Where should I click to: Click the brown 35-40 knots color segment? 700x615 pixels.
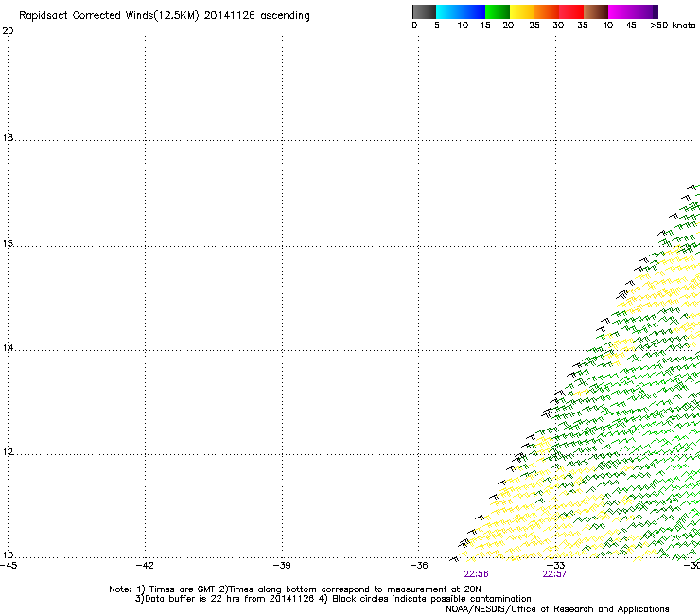coord(596,11)
